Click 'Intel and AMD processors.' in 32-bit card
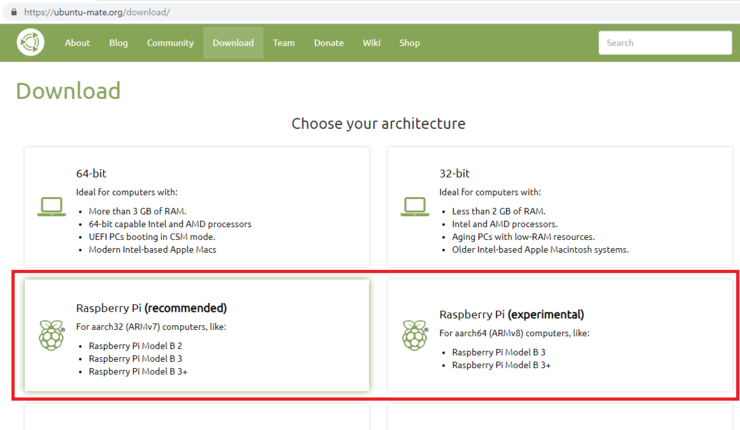Screen dimensions: 740x430 point(505,224)
